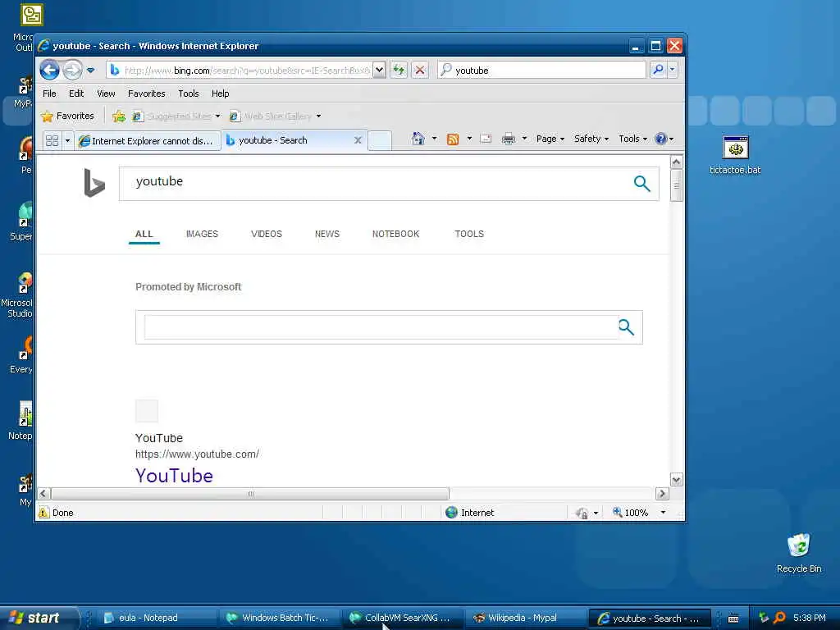Open the Help menu
840x630 pixels.
click(220, 94)
